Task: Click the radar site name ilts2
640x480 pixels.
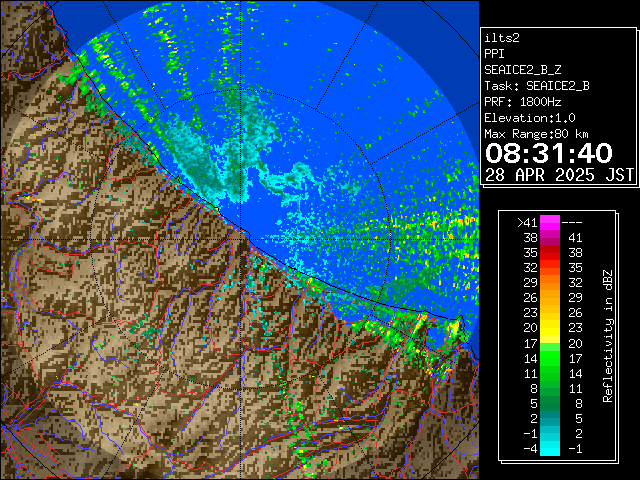Action: [x=502, y=38]
